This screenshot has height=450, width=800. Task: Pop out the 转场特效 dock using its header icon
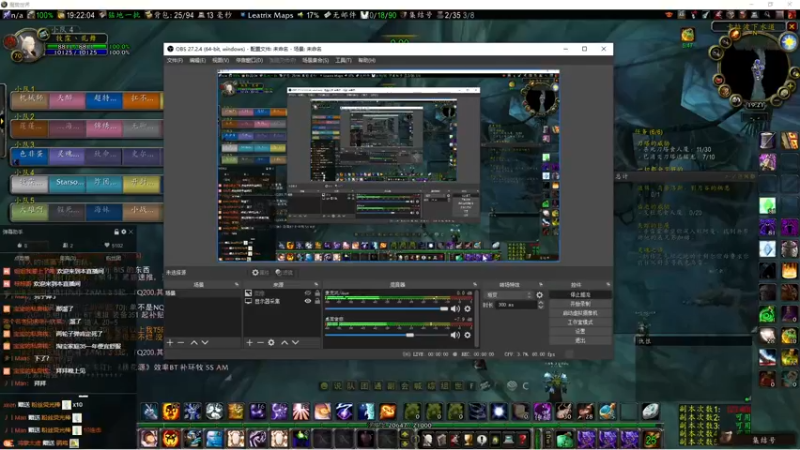pyautogui.click(x=541, y=284)
